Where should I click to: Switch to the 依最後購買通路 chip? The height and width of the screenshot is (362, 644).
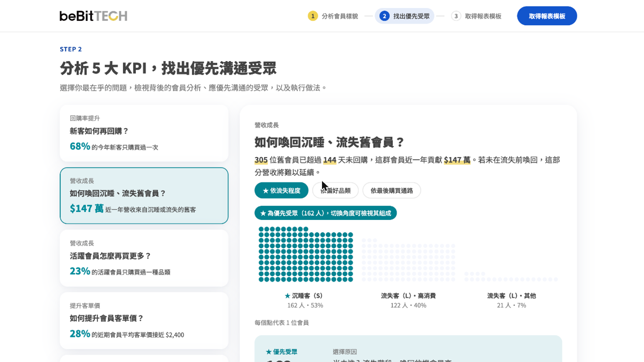392,190
